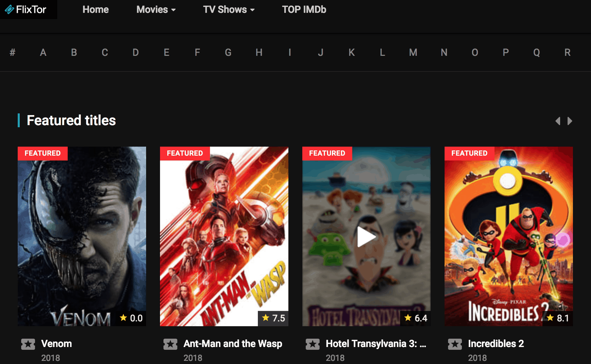This screenshot has height=364, width=591.
Task: Click the 8.1 rating badge on Incredibles 2
Action: click(558, 318)
